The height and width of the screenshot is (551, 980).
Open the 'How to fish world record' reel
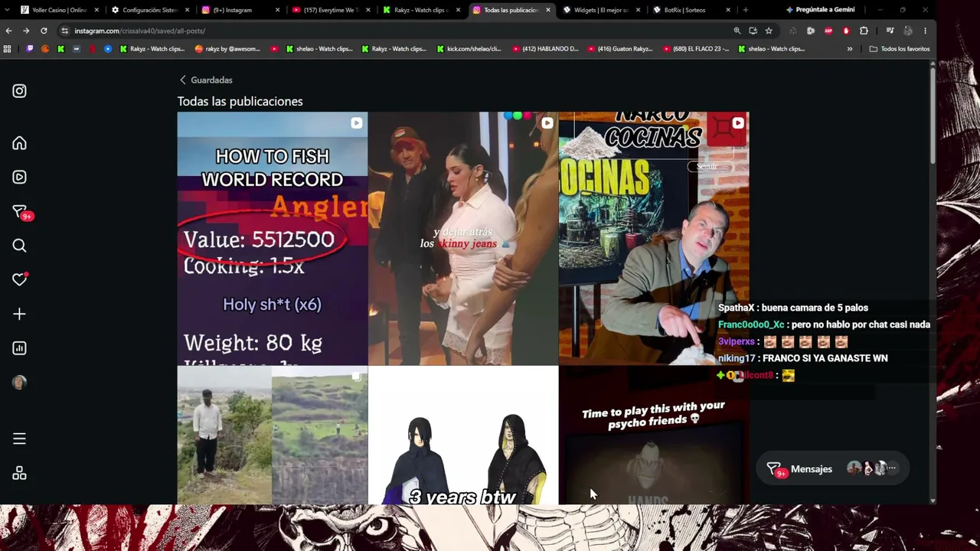pos(273,239)
